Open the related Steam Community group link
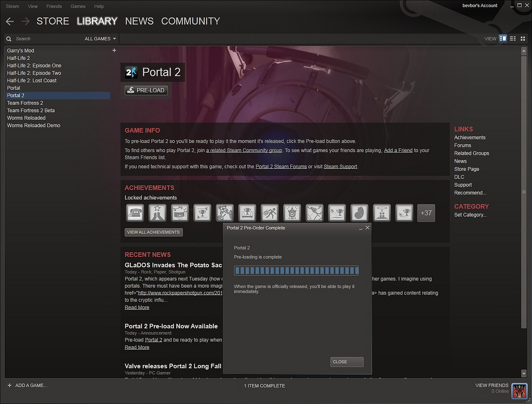The height and width of the screenshot is (404, 532). tap(244, 150)
